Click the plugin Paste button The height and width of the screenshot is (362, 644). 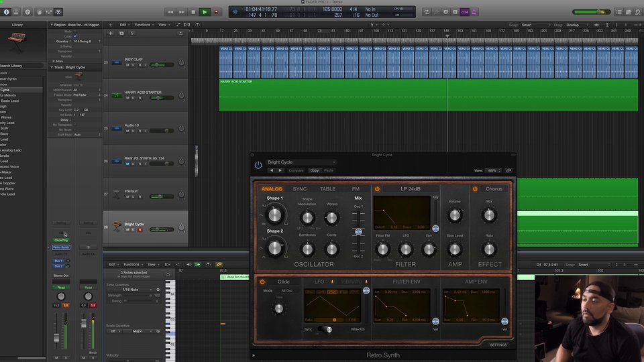329,170
